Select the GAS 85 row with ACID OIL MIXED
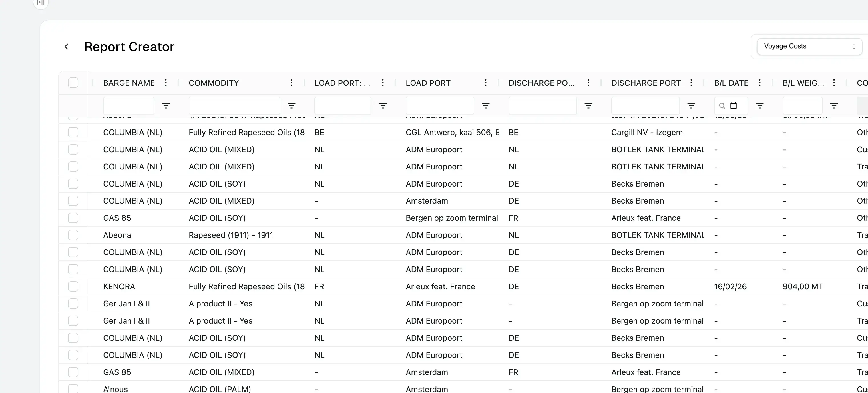The width and height of the screenshot is (868, 393). coord(73,372)
